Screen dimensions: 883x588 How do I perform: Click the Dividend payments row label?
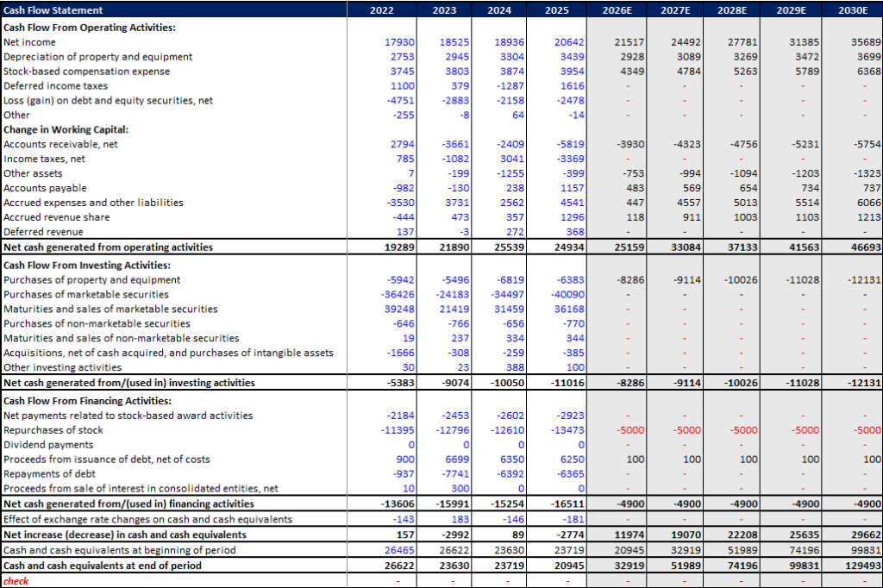click(x=46, y=444)
